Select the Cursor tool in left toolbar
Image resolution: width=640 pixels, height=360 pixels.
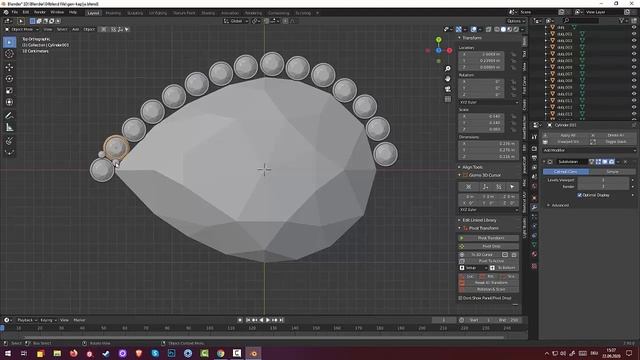coord(9,54)
